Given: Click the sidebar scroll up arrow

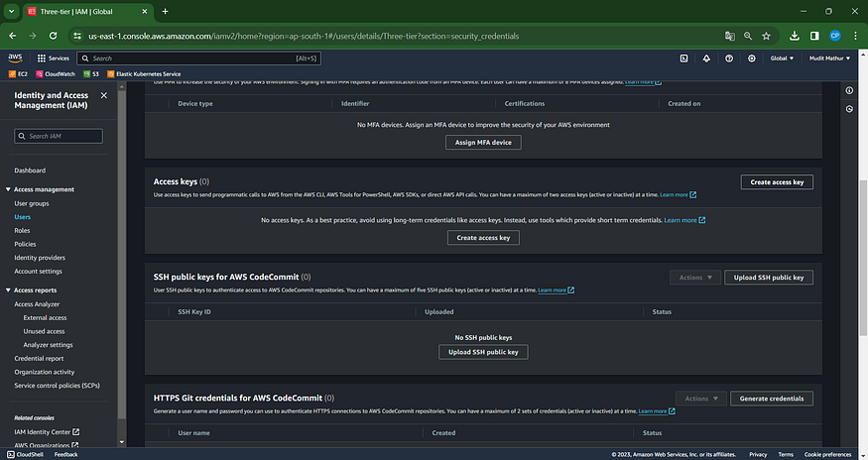Looking at the screenshot, I should point(122,86).
